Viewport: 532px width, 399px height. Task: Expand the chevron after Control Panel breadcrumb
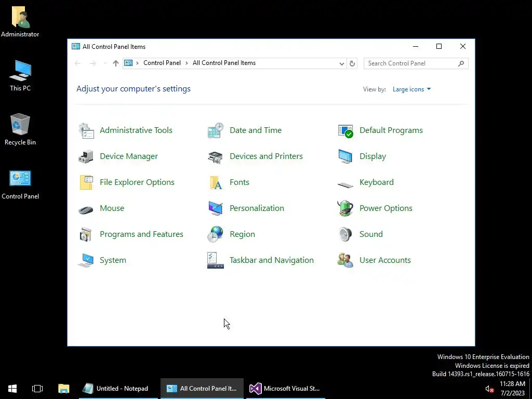[x=187, y=63]
